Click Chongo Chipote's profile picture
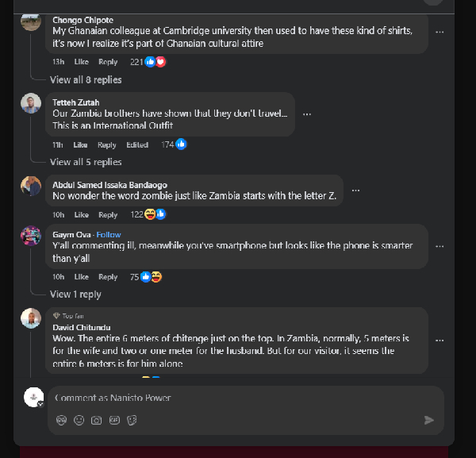Image resolution: width=476 pixels, height=458 pixels. pyautogui.click(x=31, y=21)
